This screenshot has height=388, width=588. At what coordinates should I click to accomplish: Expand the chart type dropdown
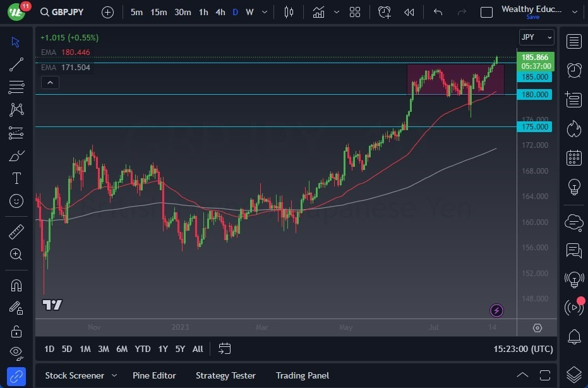[336, 11]
